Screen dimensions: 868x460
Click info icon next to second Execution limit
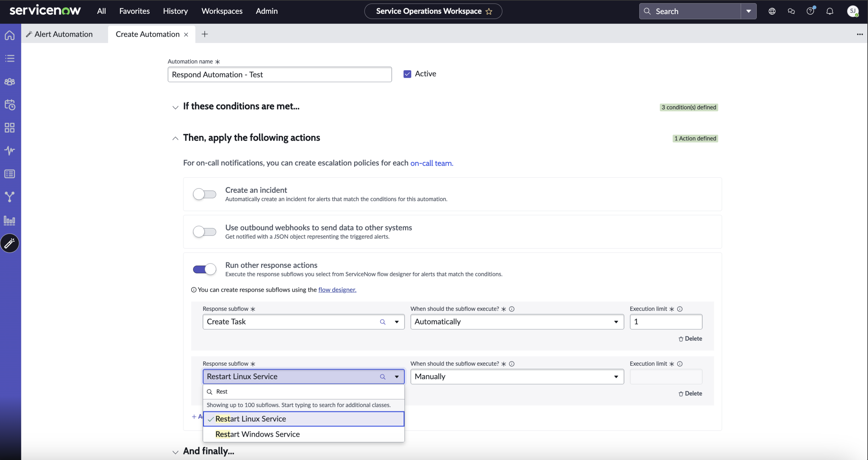pyautogui.click(x=680, y=364)
